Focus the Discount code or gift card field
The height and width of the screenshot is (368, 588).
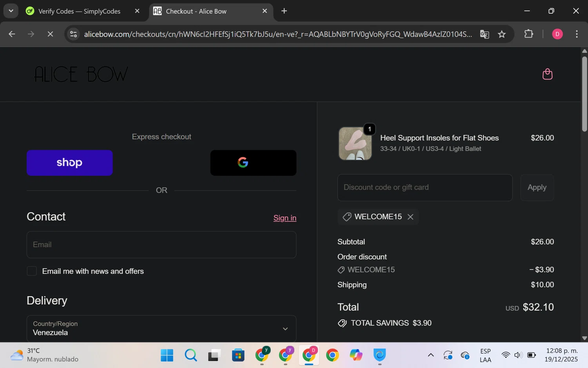425,188
